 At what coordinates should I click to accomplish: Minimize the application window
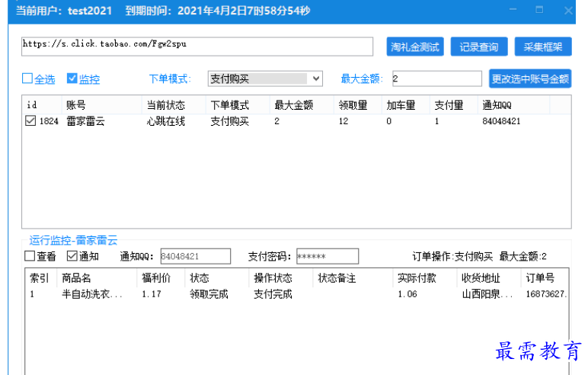click(x=513, y=10)
